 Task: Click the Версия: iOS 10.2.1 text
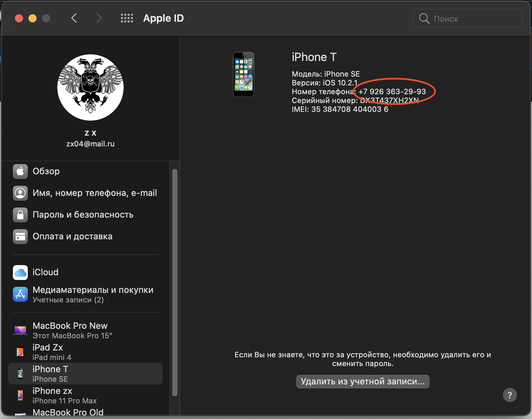pyautogui.click(x=325, y=83)
